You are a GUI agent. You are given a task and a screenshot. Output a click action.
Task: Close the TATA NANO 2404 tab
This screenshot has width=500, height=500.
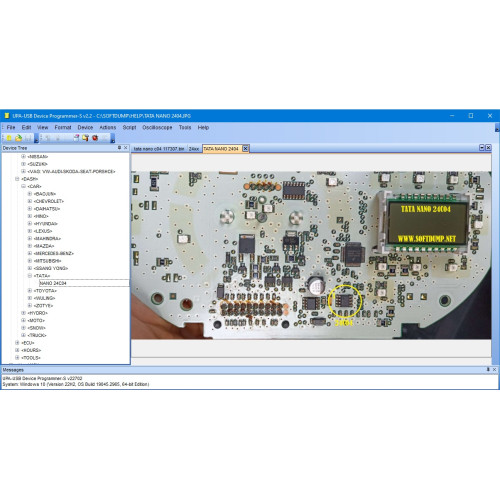click(x=245, y=149)
